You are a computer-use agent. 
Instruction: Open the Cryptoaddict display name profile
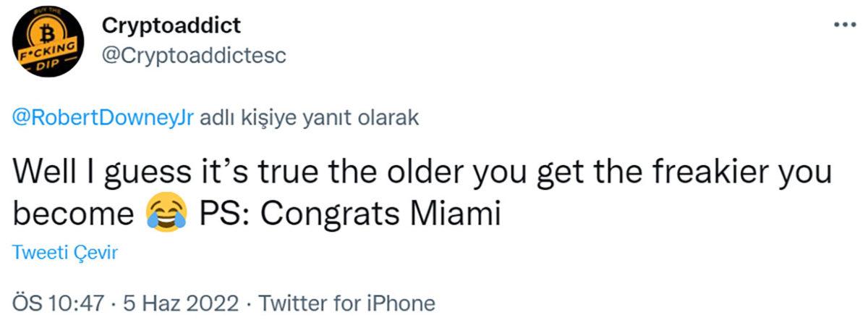tap(171, 26)
